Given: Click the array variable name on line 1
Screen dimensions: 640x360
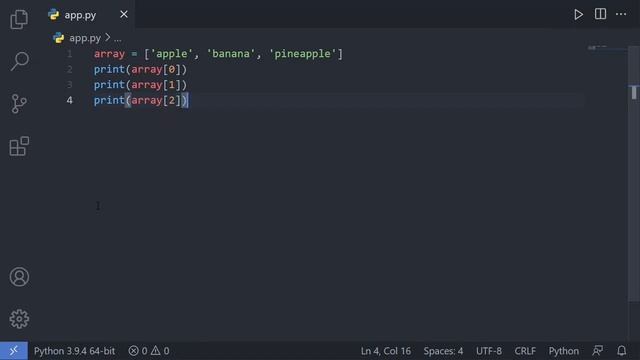Looking at the screenshot, I should click(x=109, y=54).
